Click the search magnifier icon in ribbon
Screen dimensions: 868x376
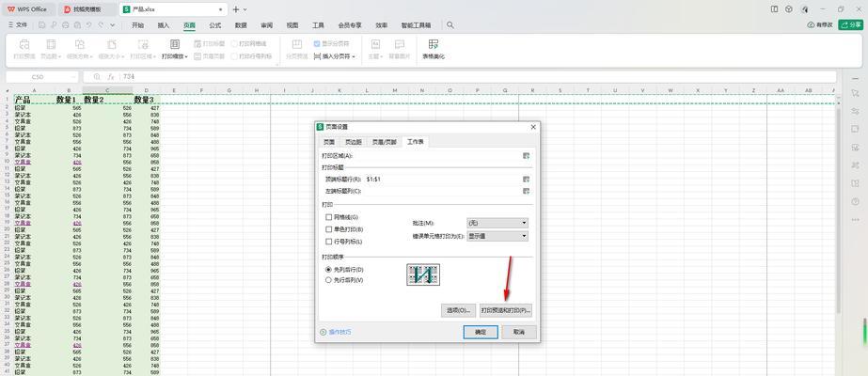[450, 24]
